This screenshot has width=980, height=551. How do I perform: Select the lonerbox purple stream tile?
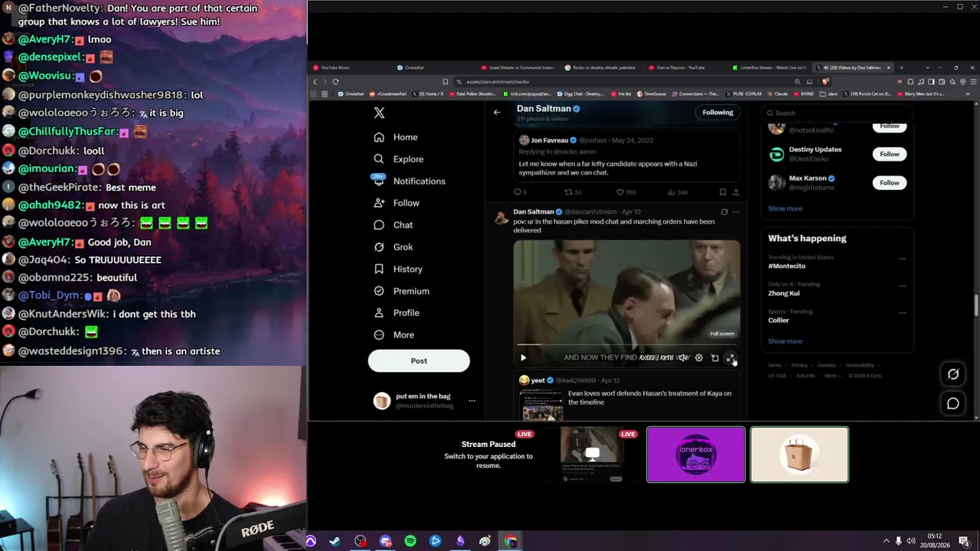pos(696,455)
